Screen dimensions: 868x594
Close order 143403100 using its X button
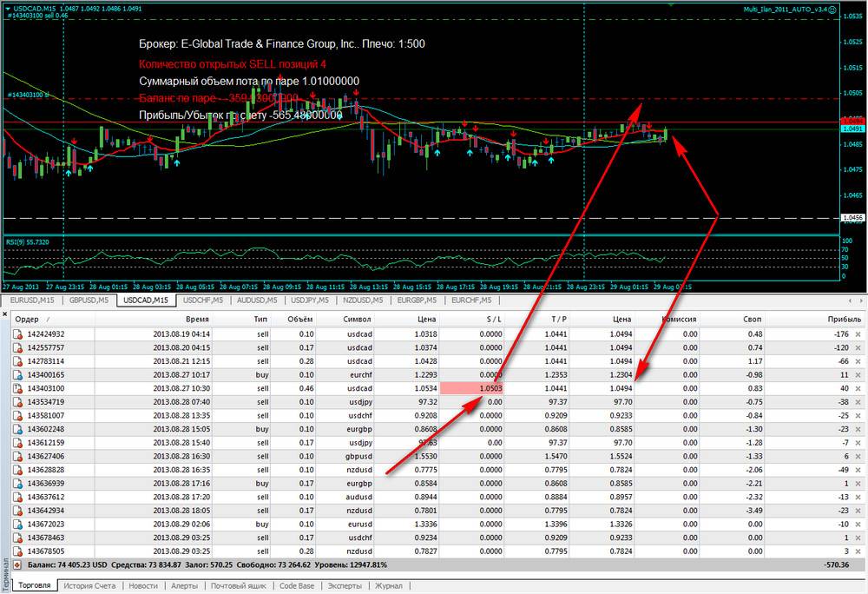coord(858,388)
